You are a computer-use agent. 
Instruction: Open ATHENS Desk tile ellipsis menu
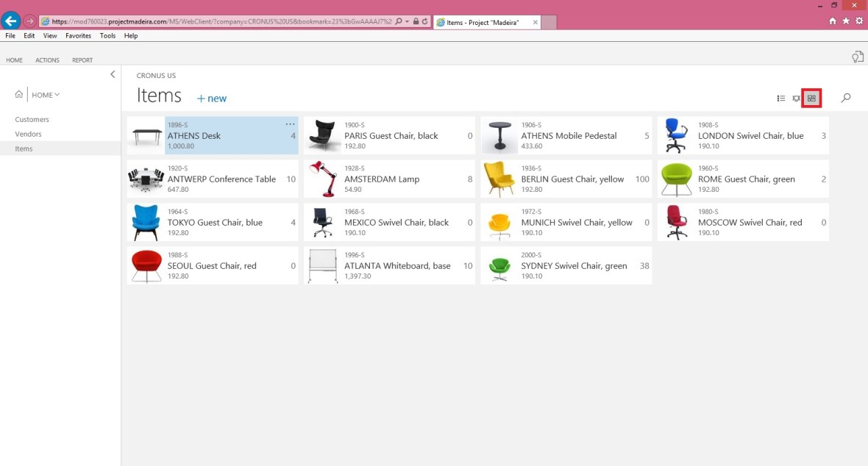click(290, 124)
